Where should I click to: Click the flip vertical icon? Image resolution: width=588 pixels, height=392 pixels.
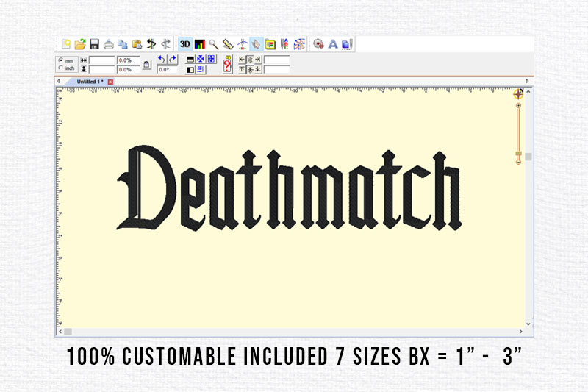pos(190,60)
